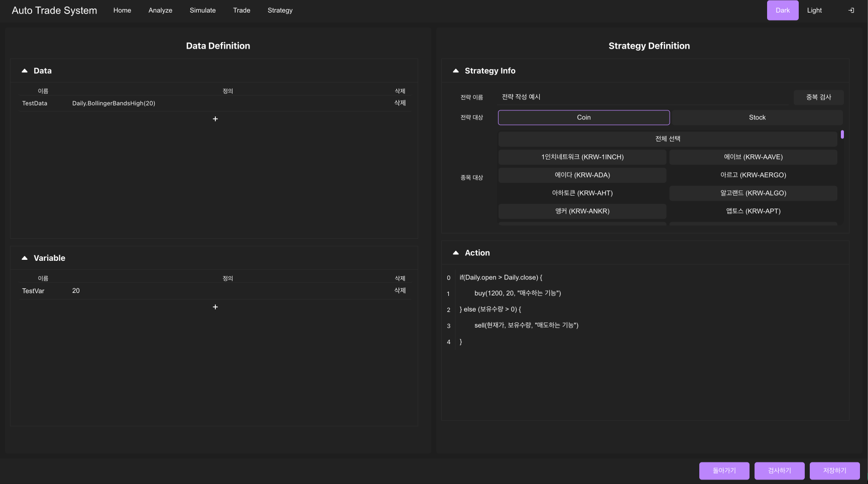Add a new row in Variable section
This screenshot has height=484, width=868.
(215, 307)
